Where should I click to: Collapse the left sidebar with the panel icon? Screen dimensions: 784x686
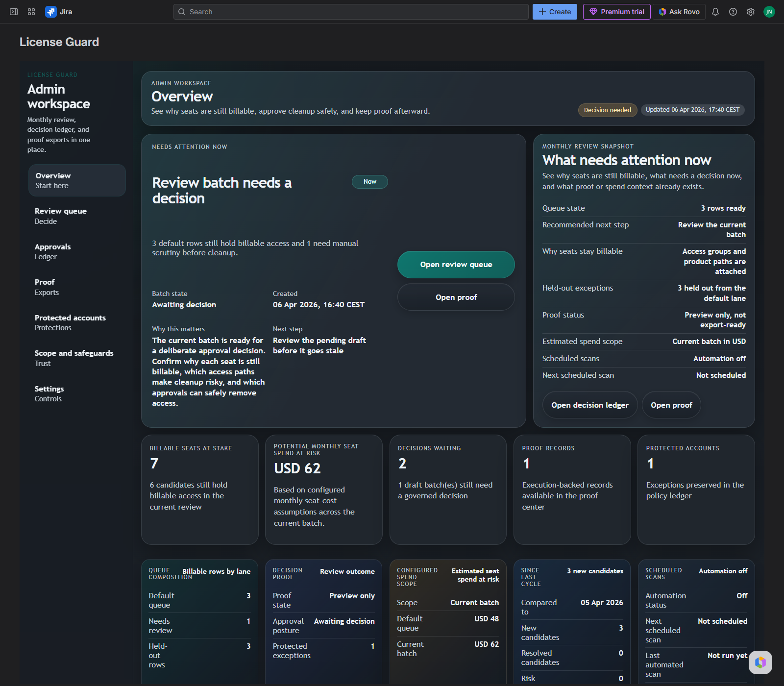click(13, 11)
